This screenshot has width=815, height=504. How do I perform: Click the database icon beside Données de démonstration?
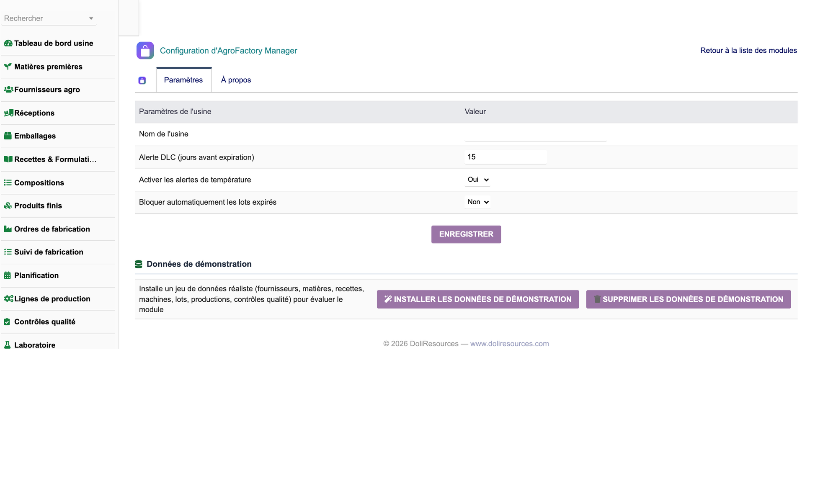click(139, 264)
